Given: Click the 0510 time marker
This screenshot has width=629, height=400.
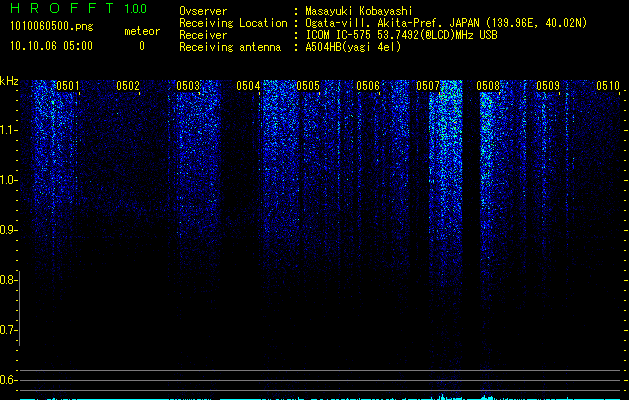Looking at the screenshot, I should pyautogui.click(x=608, y=85).
